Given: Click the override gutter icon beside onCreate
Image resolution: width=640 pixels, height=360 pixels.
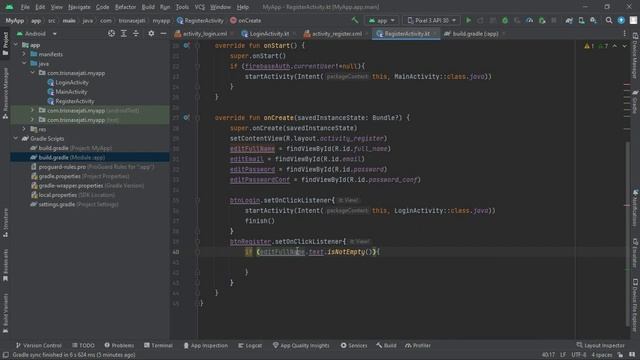Looking at the screenshot, I should coord(187,118).
